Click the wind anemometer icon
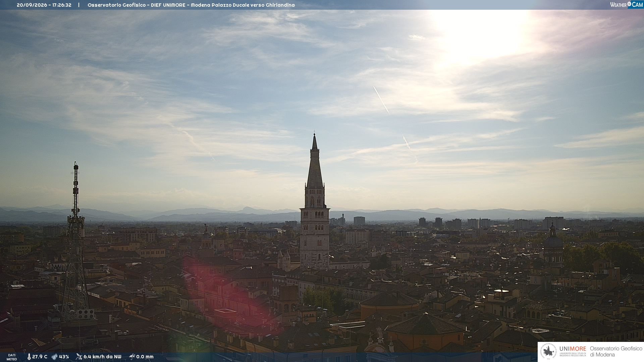 pos(79,357)
